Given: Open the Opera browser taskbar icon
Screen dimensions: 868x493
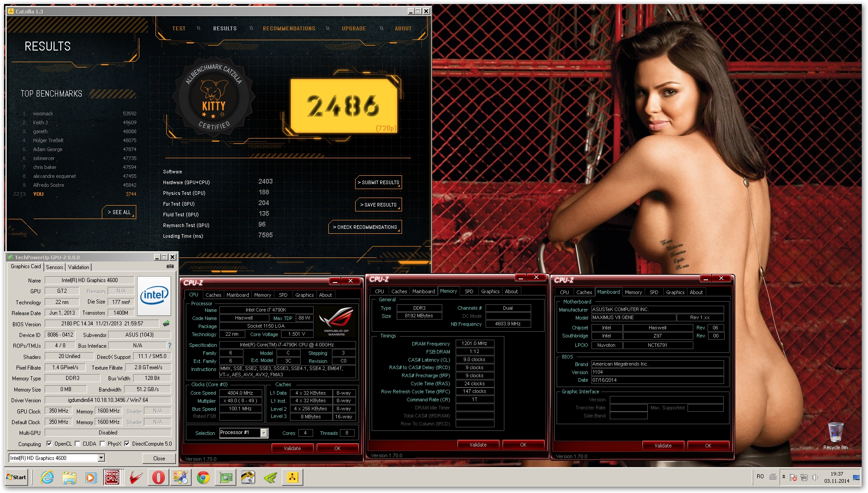Looking at the screenshot, I should pyautogui.click(x=158, y=477).
